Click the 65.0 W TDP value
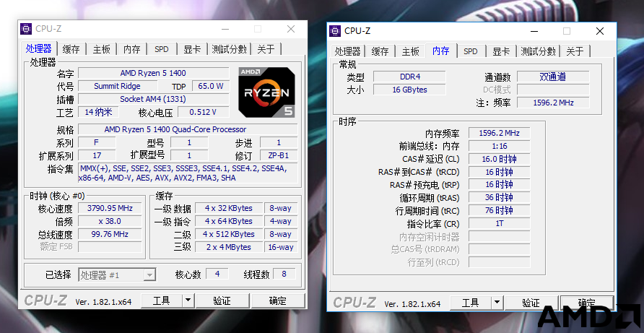This screenshot has height=333, width=644. (x=211, y=86)
